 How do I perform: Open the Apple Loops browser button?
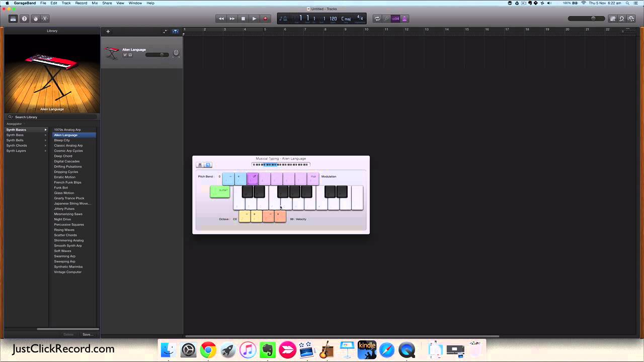pyautogui.click(x=622, y=19)
